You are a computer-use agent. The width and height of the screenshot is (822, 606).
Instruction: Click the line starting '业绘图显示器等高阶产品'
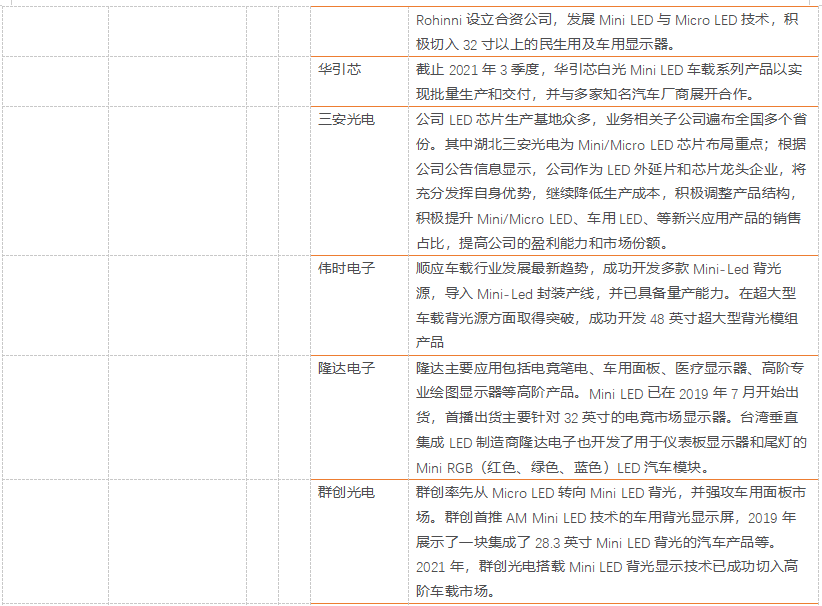(607, 393)
